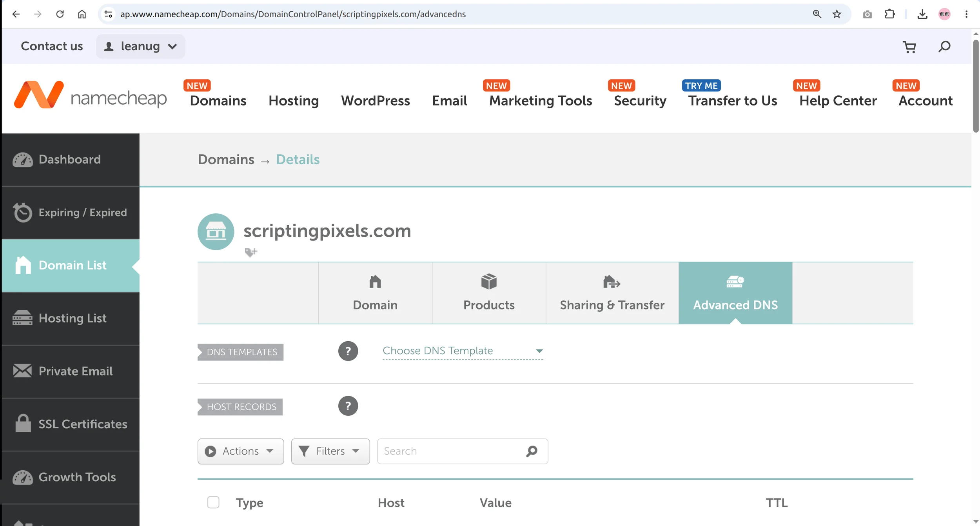Screen dimensions: 980x526
Task: Click the Value column header
Action: tap(495, 503)
